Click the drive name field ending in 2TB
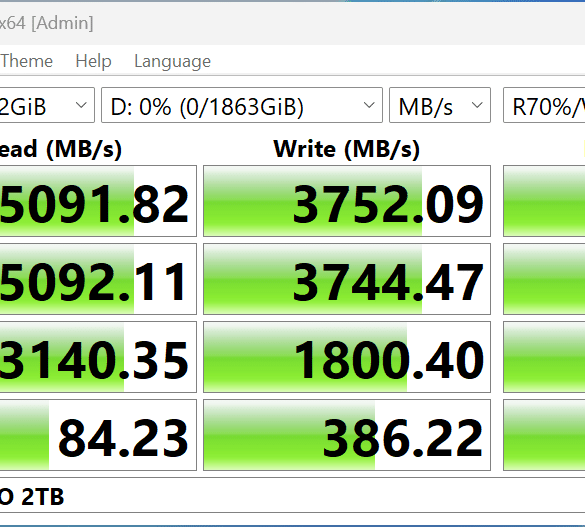585x527 pixels. click(x=292, y=496)
